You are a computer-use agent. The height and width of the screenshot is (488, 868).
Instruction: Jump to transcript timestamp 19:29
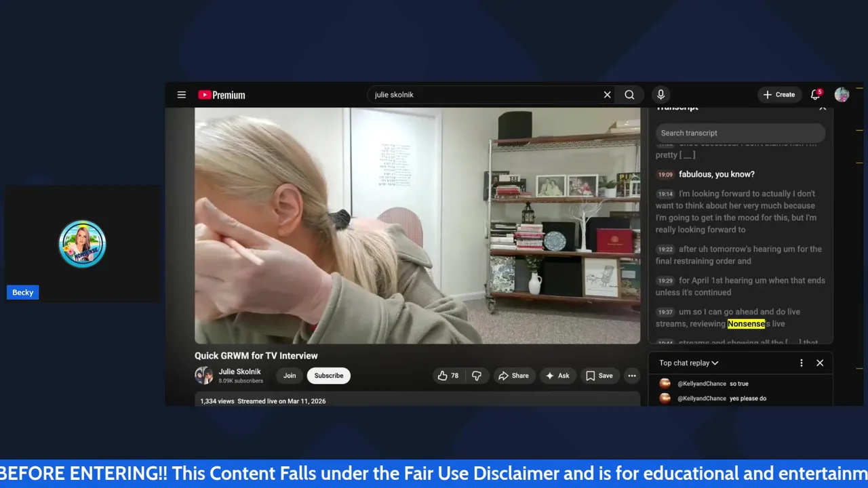click(665, 281)
